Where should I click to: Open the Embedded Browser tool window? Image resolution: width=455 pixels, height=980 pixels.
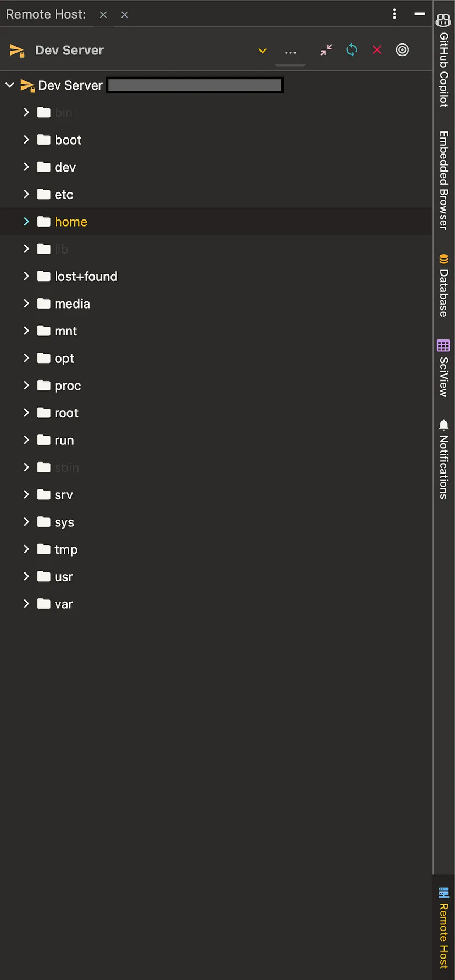coord(443,180)
